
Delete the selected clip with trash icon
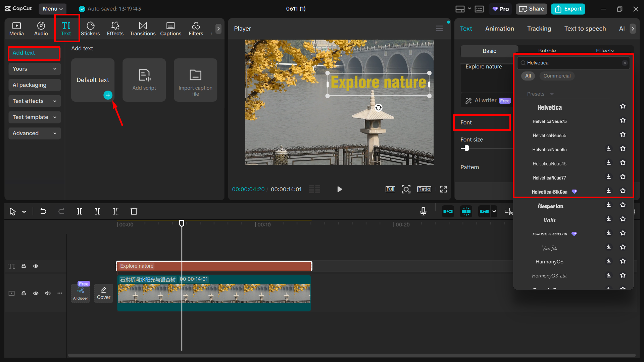point(134,211)
